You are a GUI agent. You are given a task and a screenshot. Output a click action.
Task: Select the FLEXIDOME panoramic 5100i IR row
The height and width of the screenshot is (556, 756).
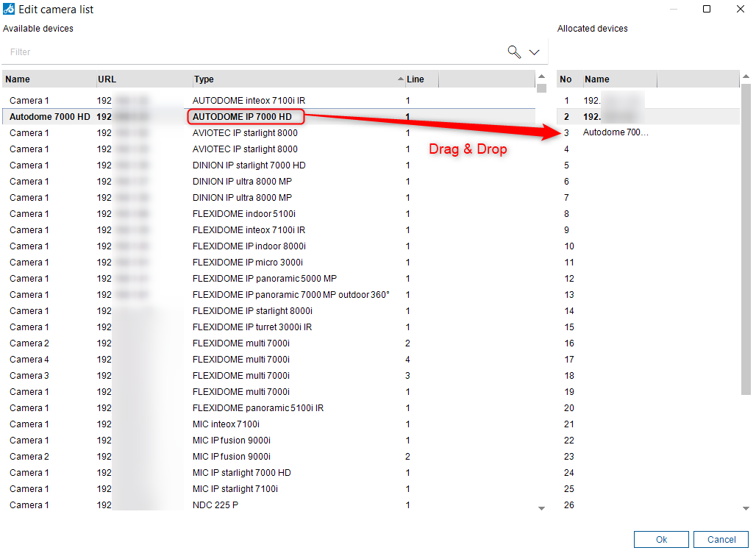[269, 408]
